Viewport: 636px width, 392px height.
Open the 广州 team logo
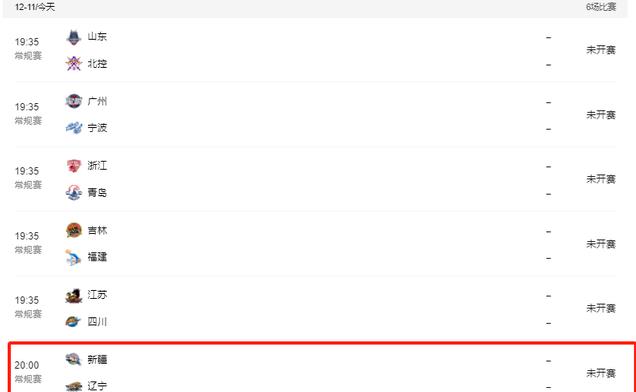click(73, 101)
